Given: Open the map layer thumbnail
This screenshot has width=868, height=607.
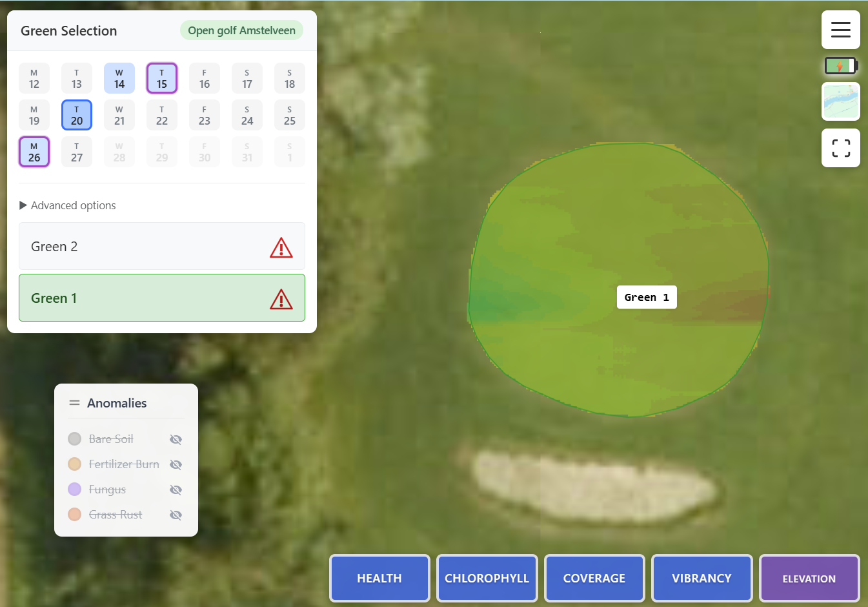Looking at the screenshot, I should (840, 101).
